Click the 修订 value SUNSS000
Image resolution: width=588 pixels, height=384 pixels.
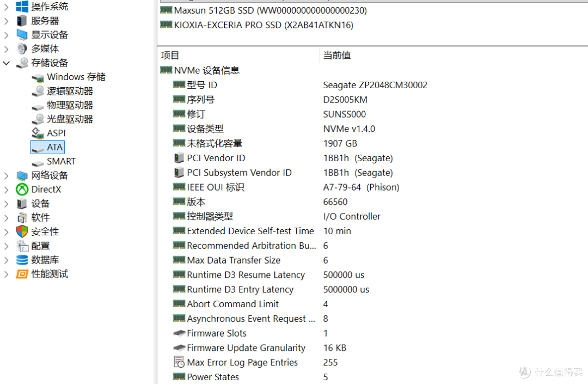click(x=345, y=114)
